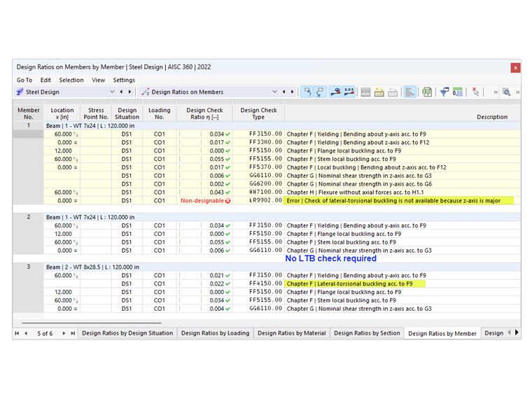Switch to Design Ratios by Loading tab
The height and width of the screenshot is (399, 532).
pos(215,333)
